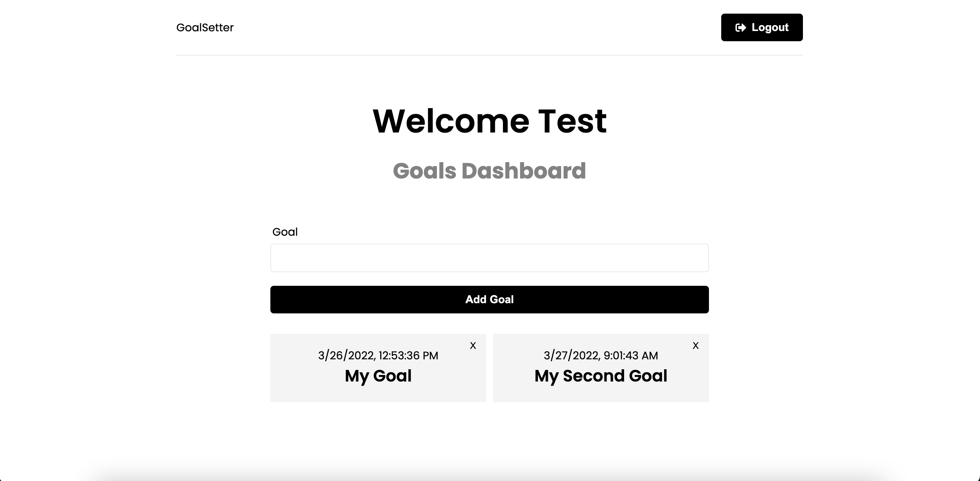Remove the first goal using its delete control
980x481 pixels.
[x=473, y=345]
